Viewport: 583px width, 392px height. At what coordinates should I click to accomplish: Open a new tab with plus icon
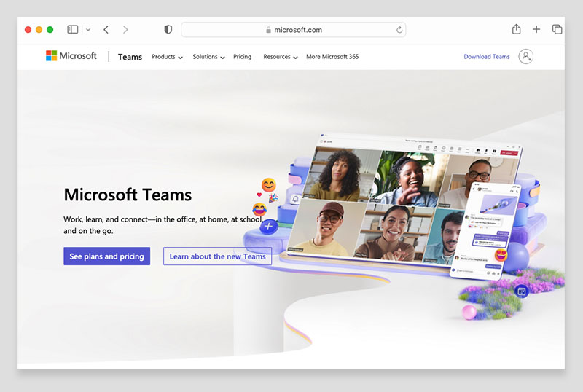pyautogui.click(x=536, y=29)
